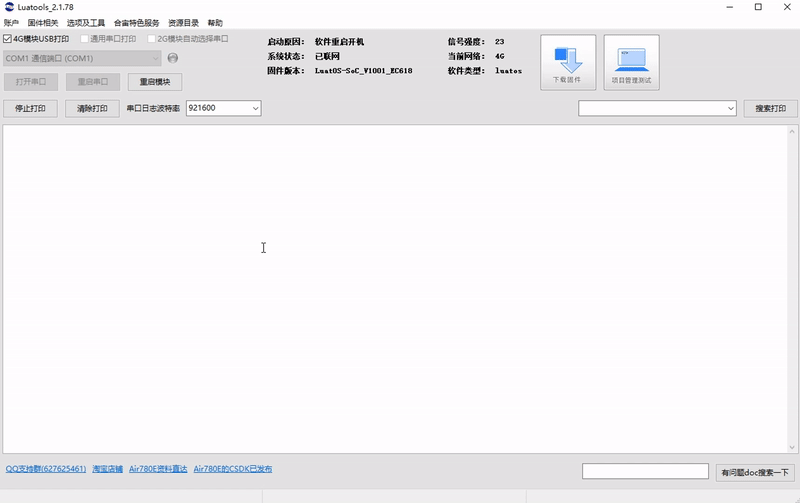Open the 固件相关 menu
800x503 pixels.
coord(43,23)
